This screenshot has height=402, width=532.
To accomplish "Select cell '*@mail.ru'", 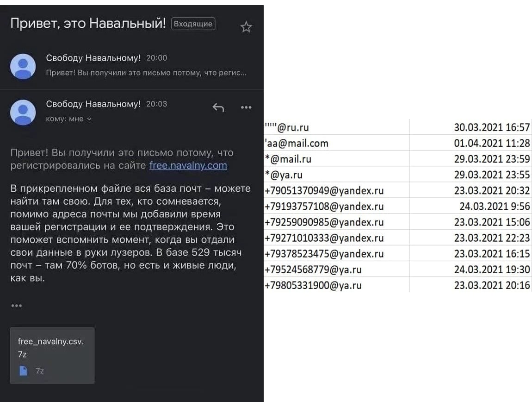I will click(337, 158).
